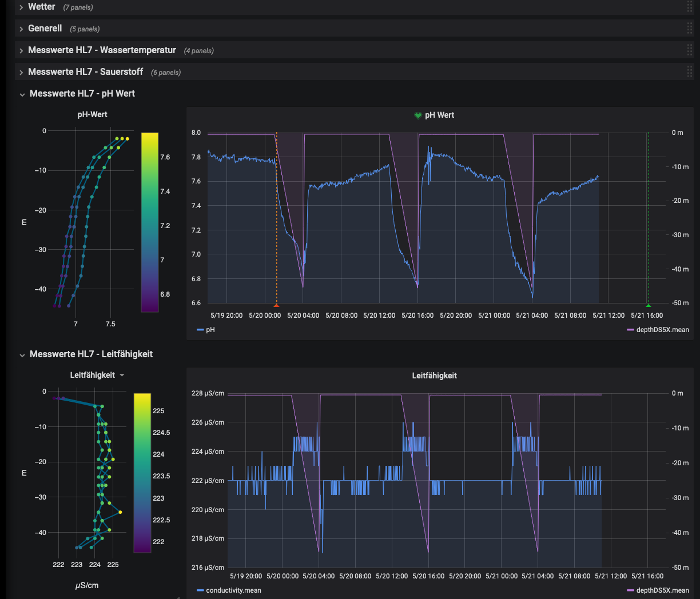Open the pH-Wert profile panel title
Screen dimensions: 700x599
click(x=92, y=114)
